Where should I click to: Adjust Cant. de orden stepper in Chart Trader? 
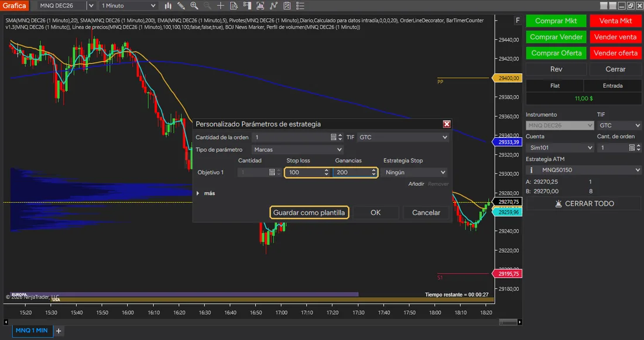tap(638, 148)
